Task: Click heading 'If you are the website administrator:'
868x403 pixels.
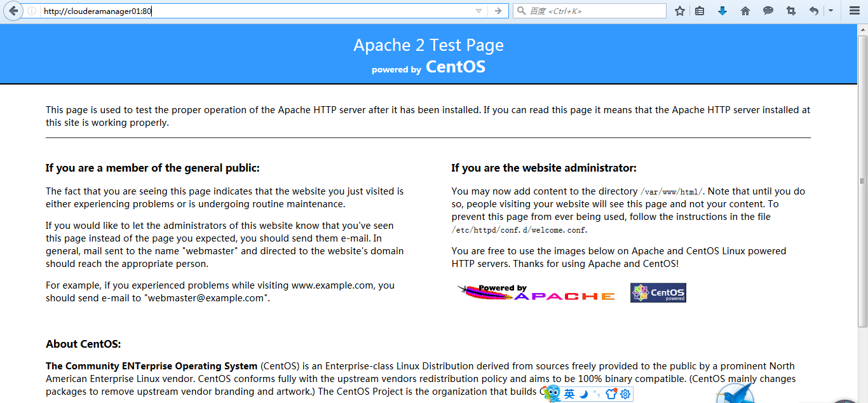Action: point(544,168)
